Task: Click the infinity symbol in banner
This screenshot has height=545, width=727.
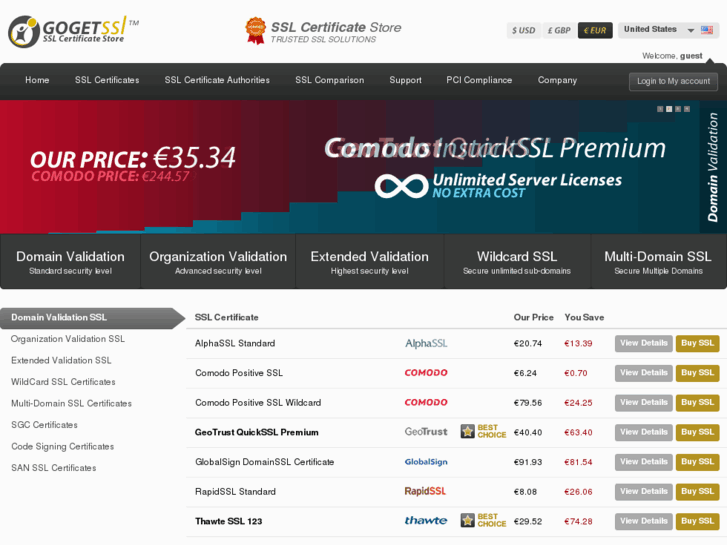Action: [402, 186]
